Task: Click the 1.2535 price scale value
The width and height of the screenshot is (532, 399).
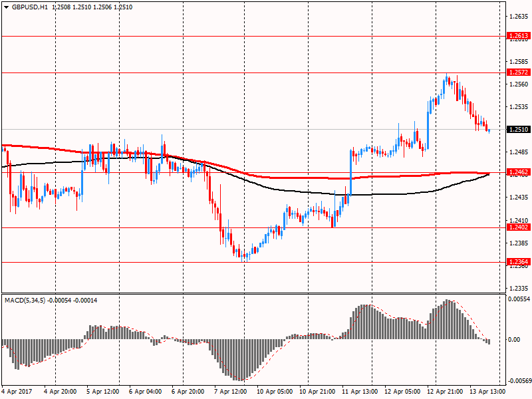Action: pyautogui.click(x=519, y=107)
